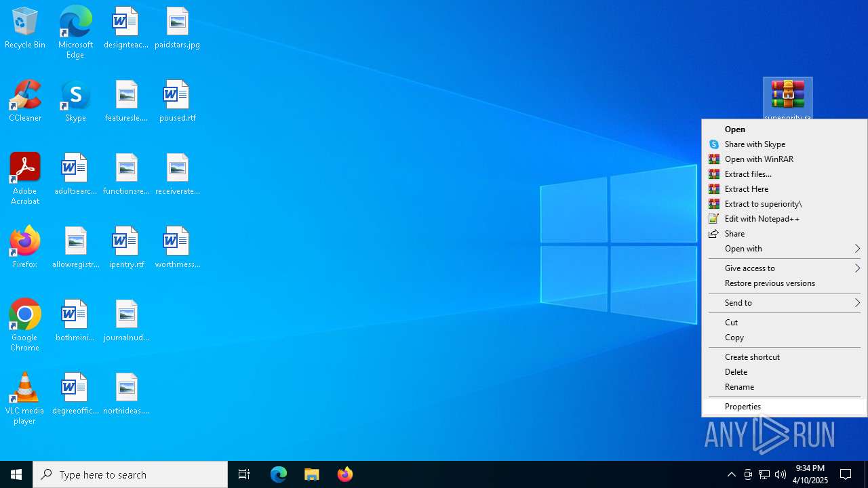
Task: Choose Copy in the context menu
Action: [785, 338]
